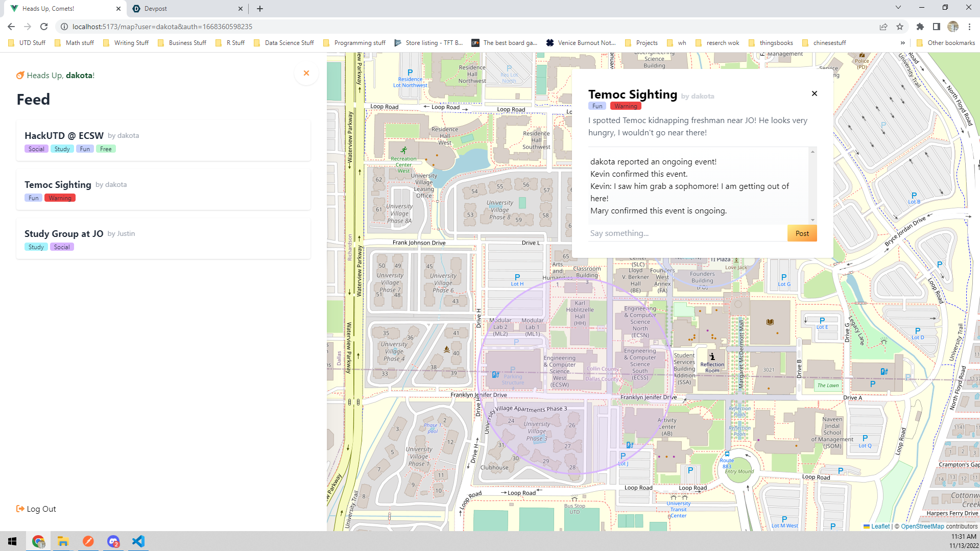This screenshot has height=551, width=980.
Task: Bookmark this page with star icon
Action: click(900, 27)
